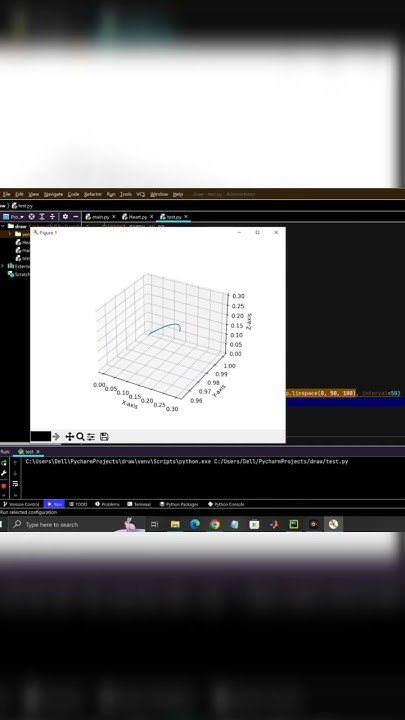Open the Navigate menu
Screen dimensions: 405x720
[x=53, y=194]
